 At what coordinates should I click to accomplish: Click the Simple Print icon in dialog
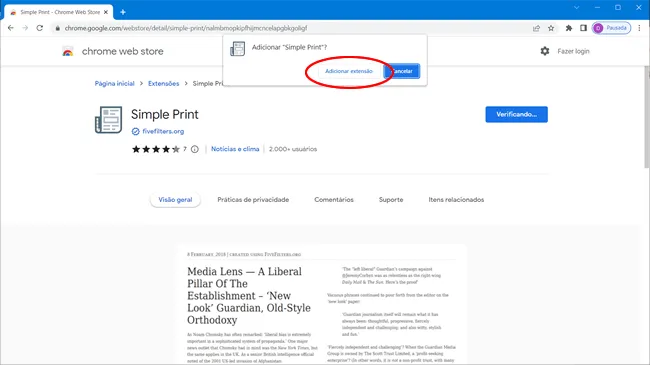238,49
